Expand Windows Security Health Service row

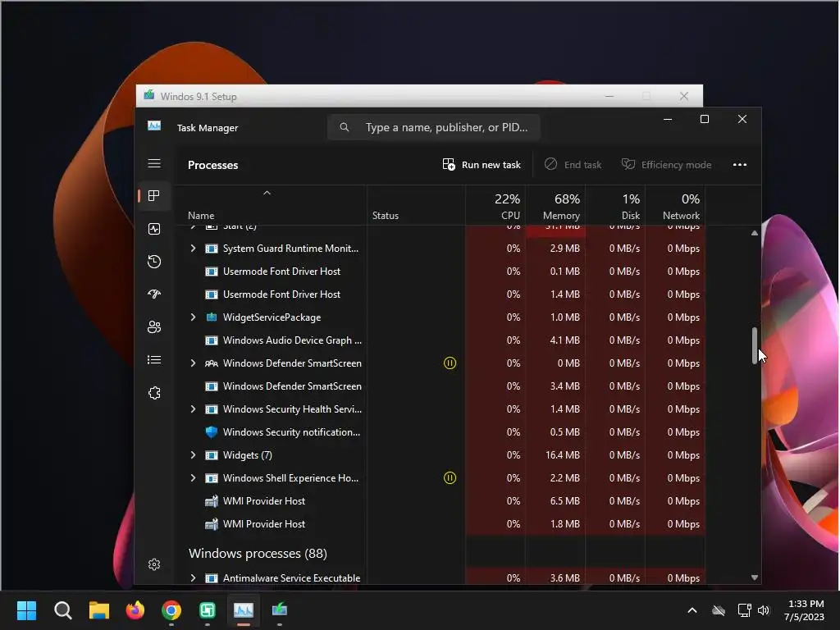(x=194, y=409)
